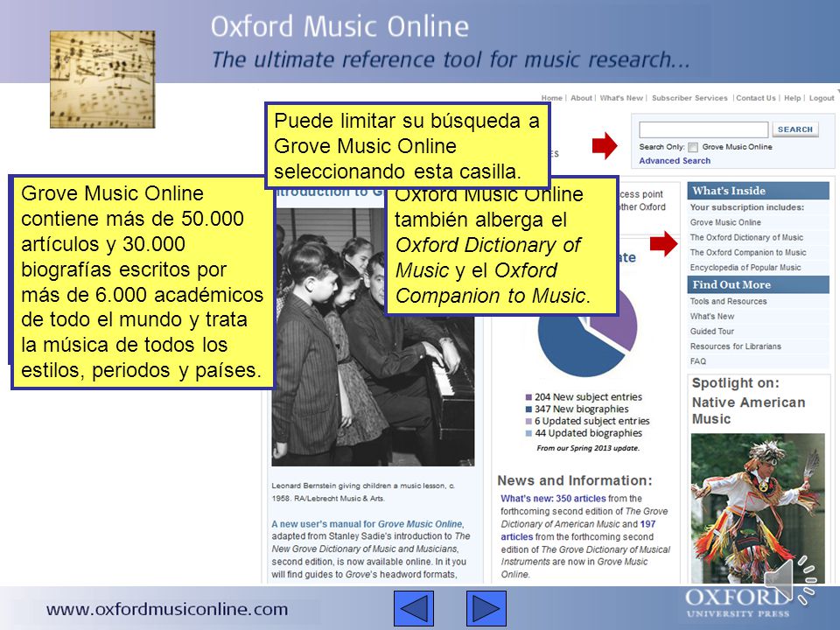Open Resources for Librarians link

(736, 346)
